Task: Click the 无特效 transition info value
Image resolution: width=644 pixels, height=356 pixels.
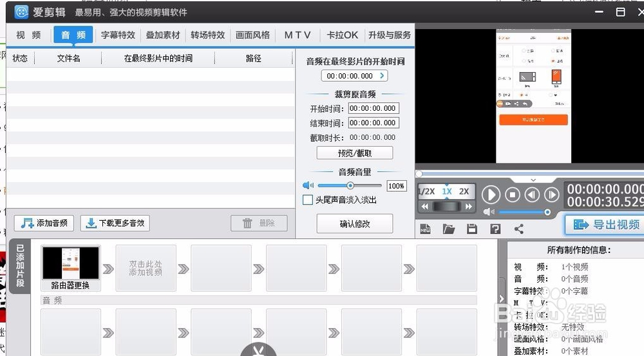Action: (x=573, y=327)
